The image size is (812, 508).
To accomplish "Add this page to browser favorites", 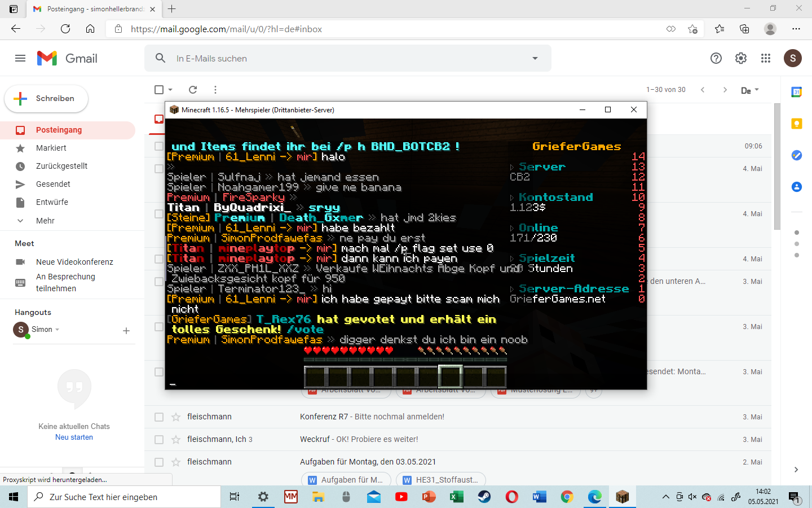I will coord(693,29).
